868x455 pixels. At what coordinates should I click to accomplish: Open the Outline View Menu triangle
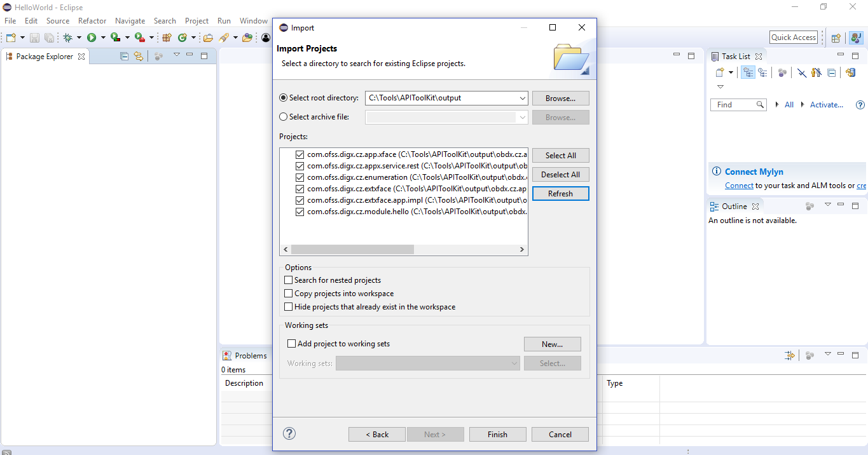(x=828, y=205)
